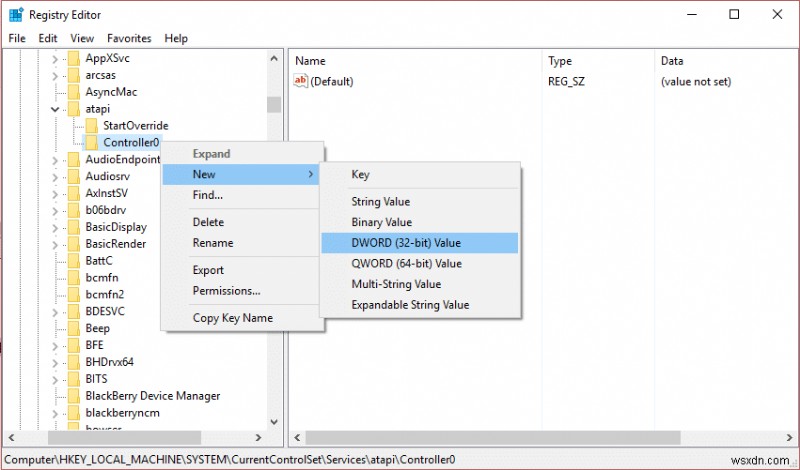The height and width of the screenshot is (470, 800).
Task: Choose DWORD (32-bit) Value in submenu
Action: pyautogui.click(x=419, y=243)
